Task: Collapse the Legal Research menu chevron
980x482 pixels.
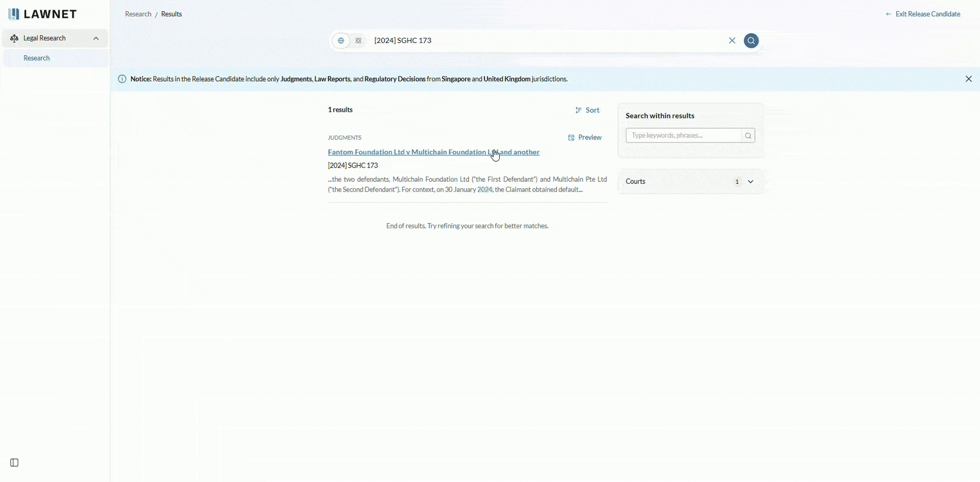Action: pos(96,39)
